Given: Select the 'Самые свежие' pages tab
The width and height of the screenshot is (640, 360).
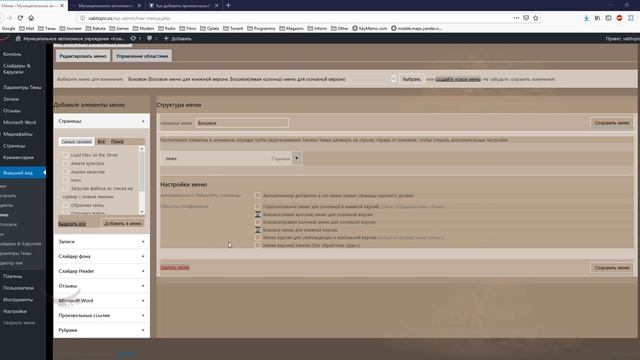Looking at the screenshot, I should point(76,141).
